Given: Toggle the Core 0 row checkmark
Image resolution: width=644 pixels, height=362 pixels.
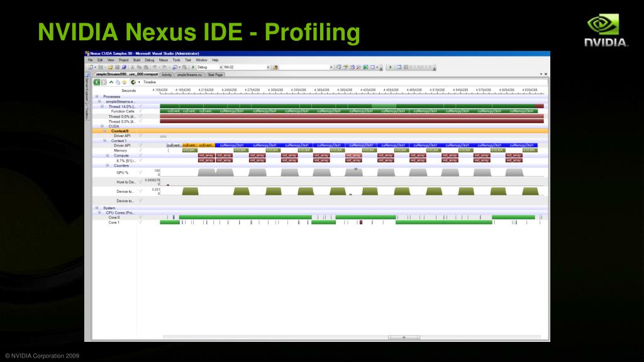Looking at the screenshot, I should [x=140, y=217].
